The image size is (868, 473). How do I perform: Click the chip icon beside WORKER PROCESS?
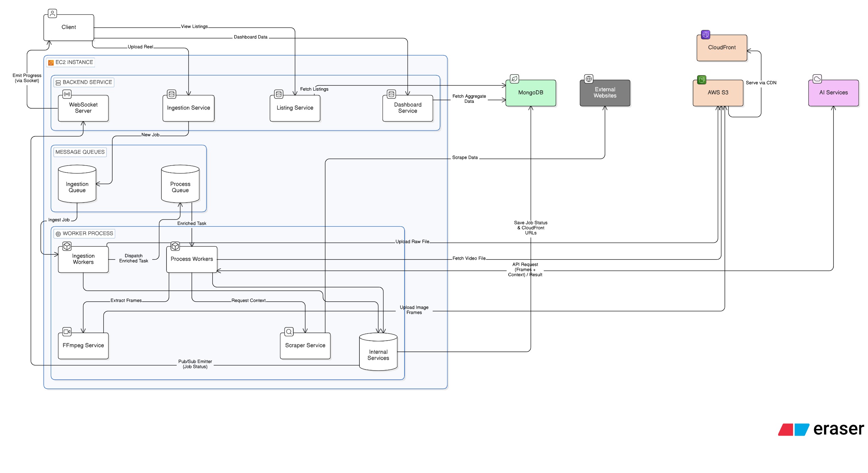click(x=58, y=234)
